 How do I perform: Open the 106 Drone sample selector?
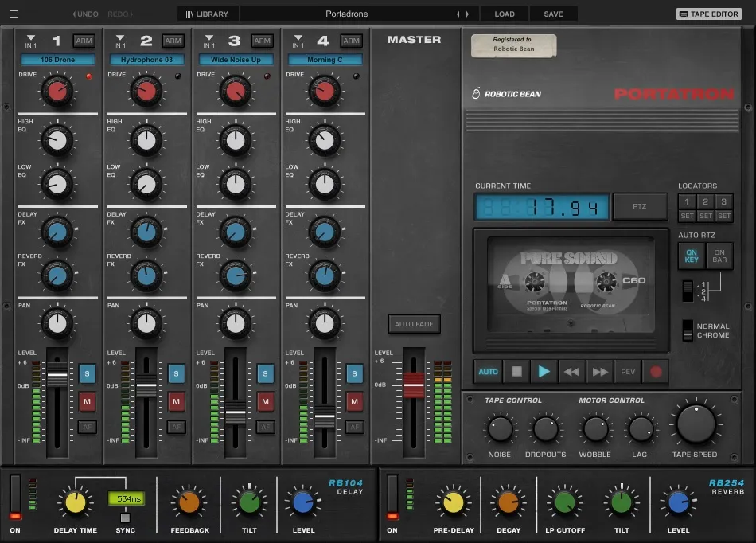pyautogui.click(x=58, y=60)
